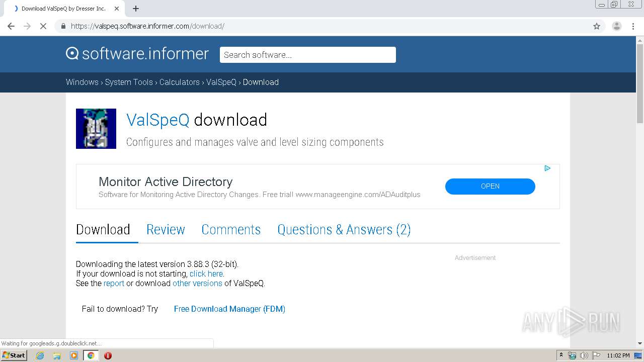Screen dimensions: 644x362
Task: Click the scrollbar down arrow
Action: coord(640,343)
